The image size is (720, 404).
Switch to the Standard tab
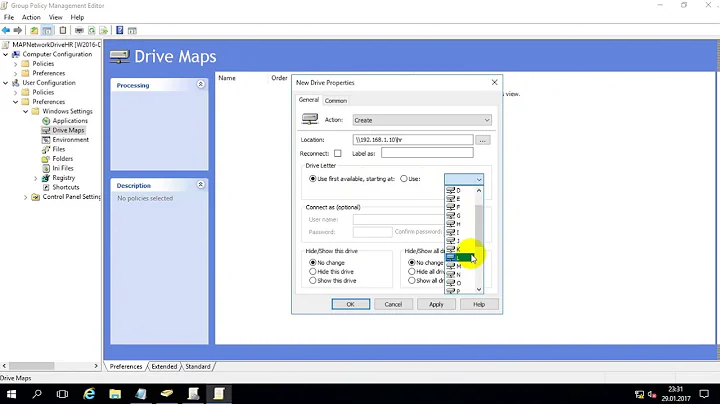tap(198, 366)
